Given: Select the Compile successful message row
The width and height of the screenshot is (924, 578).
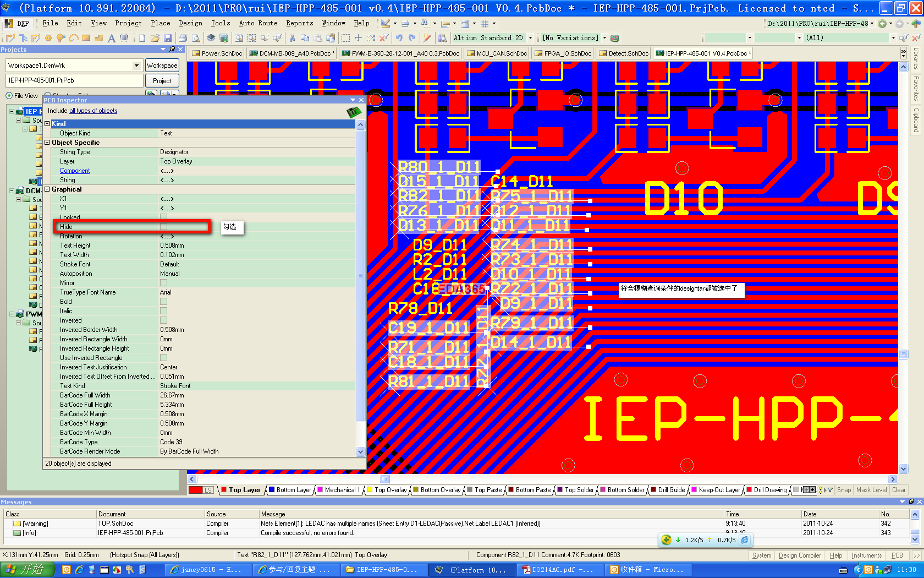Looking at the screenshot, I should [x=457, y=533].
